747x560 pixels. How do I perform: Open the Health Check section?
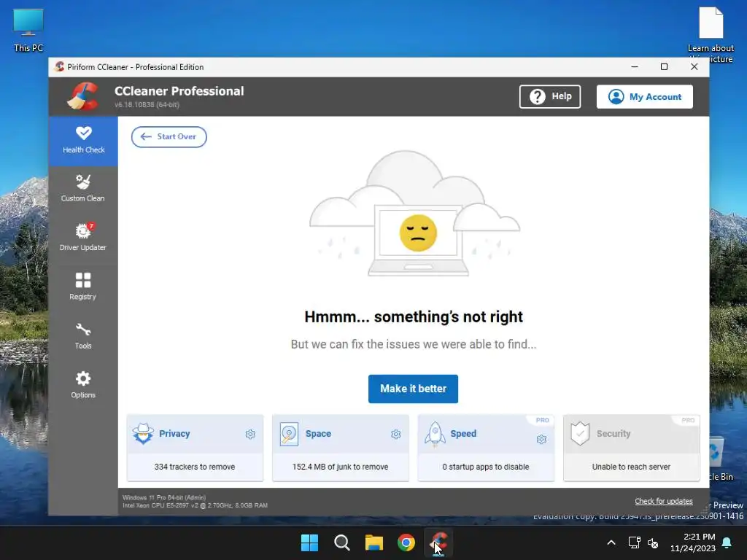coord(83,141)
